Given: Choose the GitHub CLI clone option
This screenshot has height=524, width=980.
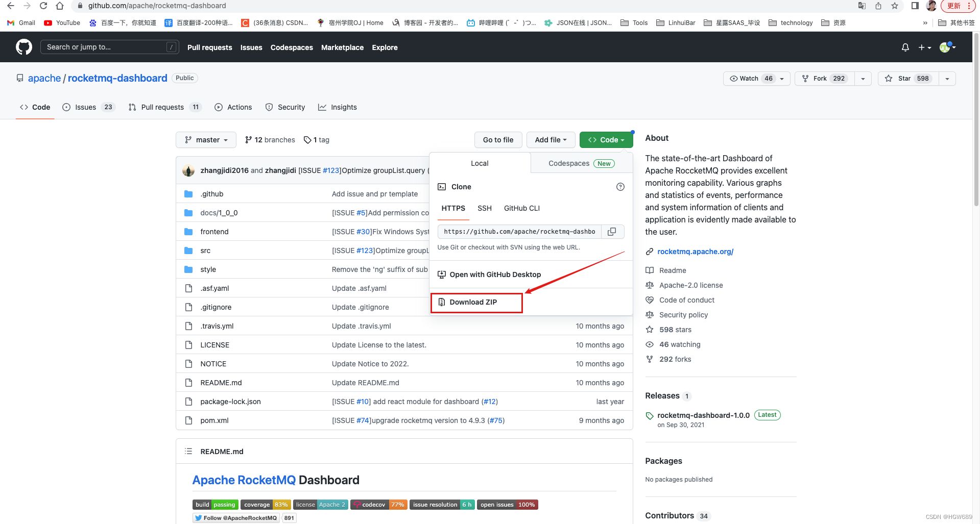Looking at the screenshot, I should coord(521,208).
